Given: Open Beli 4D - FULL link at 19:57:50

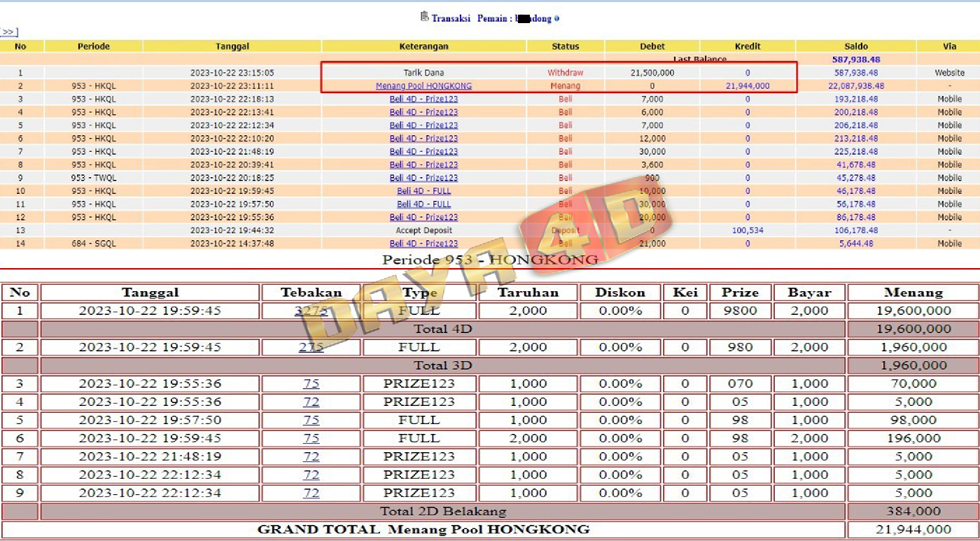Looking at the screenshot, I should coord(423,204).
